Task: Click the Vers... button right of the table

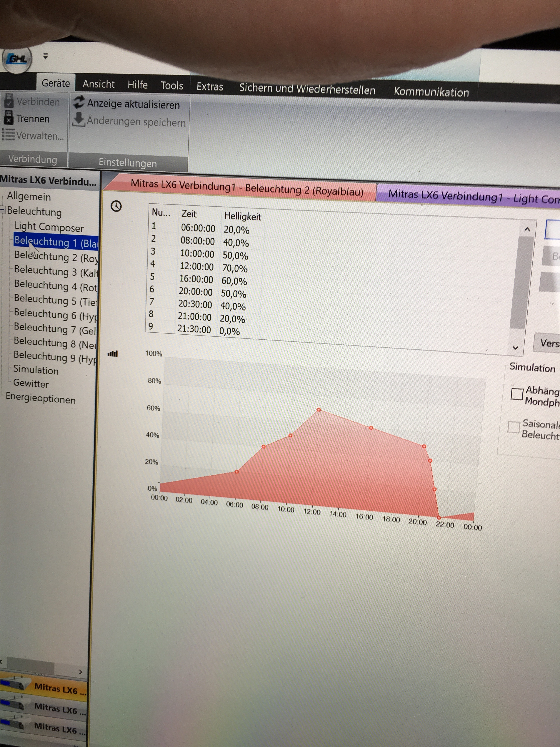Action: point(547,343)
